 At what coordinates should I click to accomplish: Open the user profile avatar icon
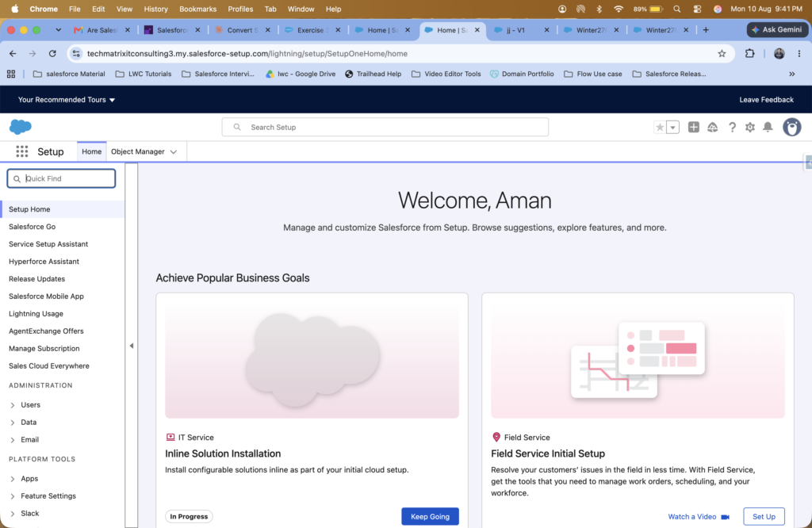791,127
